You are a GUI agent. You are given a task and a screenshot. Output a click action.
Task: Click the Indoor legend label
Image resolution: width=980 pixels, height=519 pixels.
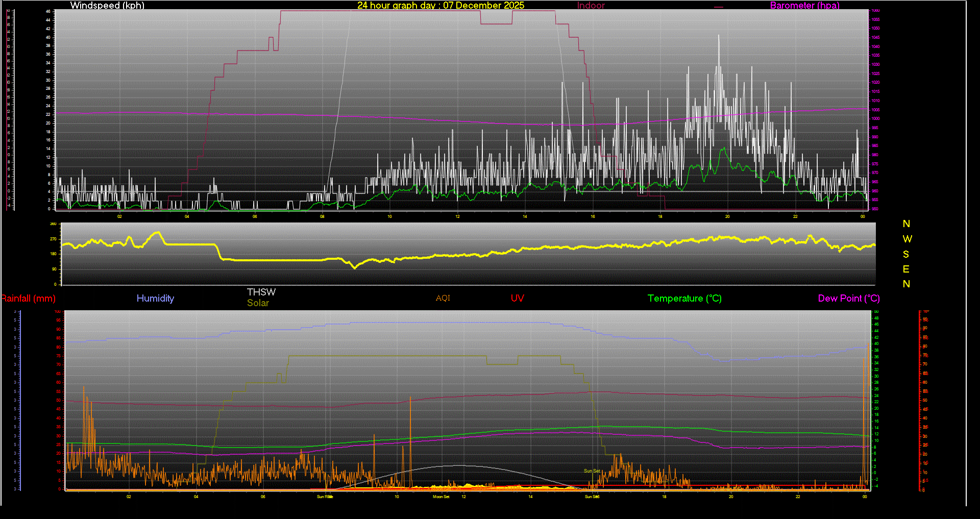click(x=591, y=6)
